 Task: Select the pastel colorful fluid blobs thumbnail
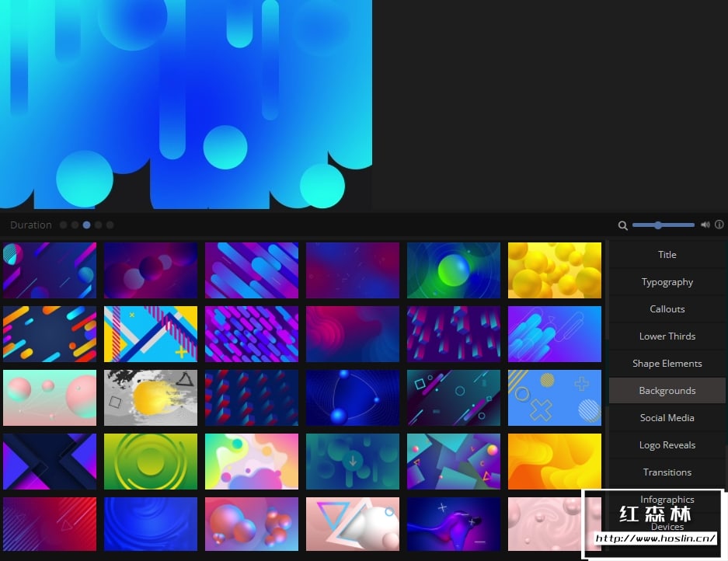pyautogui.click(x=252, y=462)
